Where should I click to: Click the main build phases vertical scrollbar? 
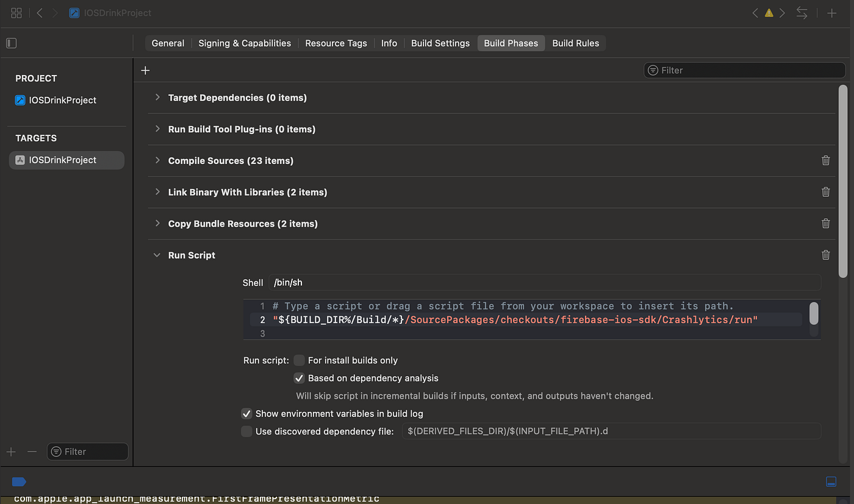(843, 182)
